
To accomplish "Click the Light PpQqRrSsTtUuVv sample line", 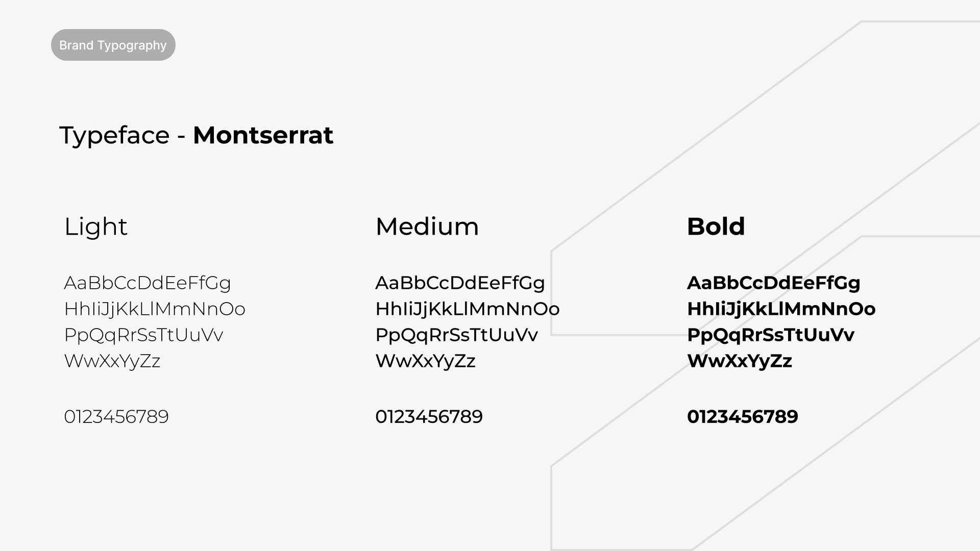I will click(x=143, y=335).
